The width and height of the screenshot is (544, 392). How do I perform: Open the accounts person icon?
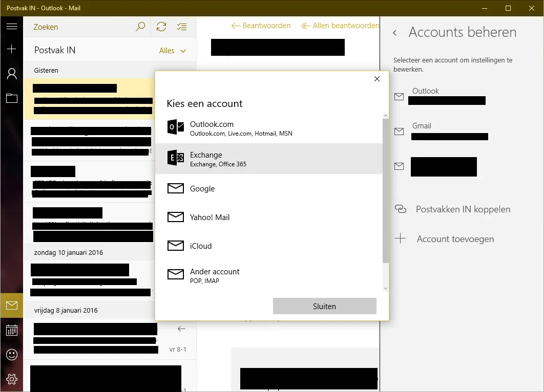pyautogui.click(x=11, y=74)
